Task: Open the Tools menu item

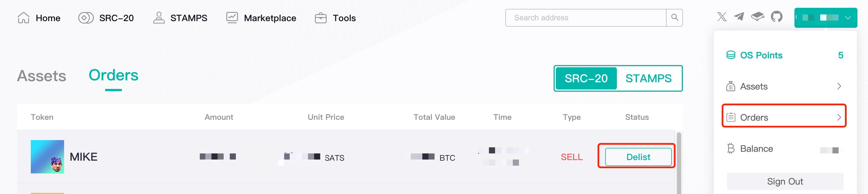Action: (335, 18)
